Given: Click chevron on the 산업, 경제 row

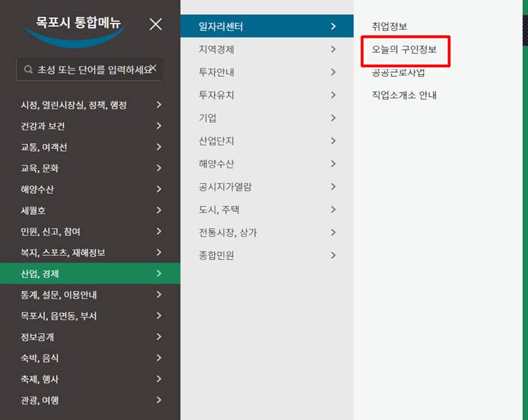Looking at the screenshot, I should [159, 273].
